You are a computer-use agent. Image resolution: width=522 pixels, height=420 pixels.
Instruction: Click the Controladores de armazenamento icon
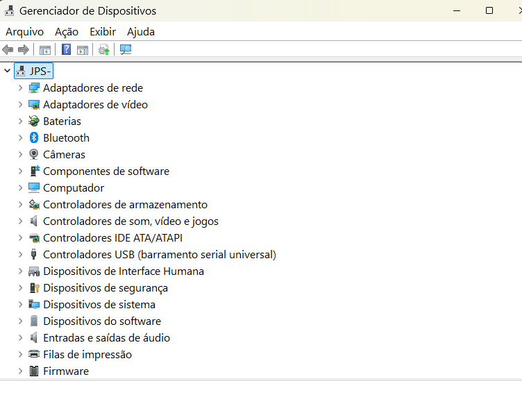[33, 205]
